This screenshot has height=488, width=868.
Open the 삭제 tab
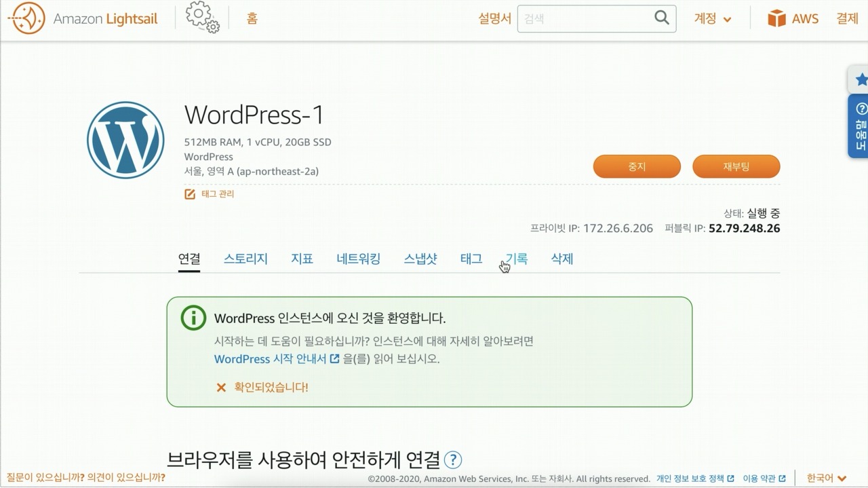point(562,259)
